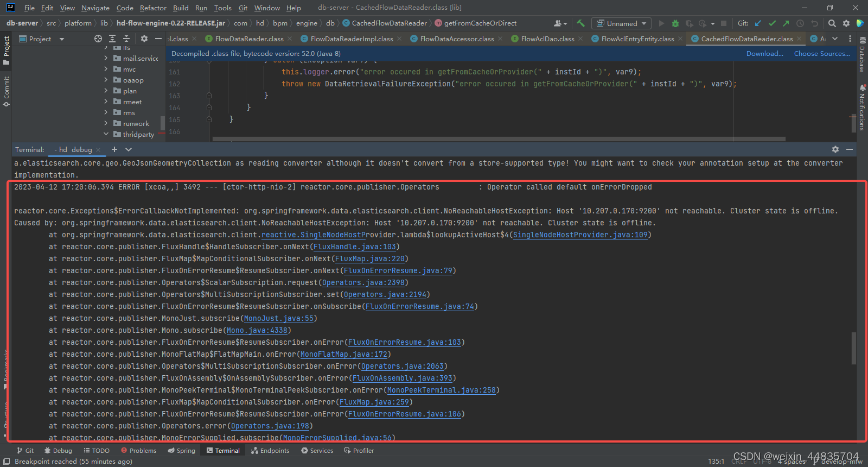Click the Run play icon in toolbar

[x=661, y=23]
